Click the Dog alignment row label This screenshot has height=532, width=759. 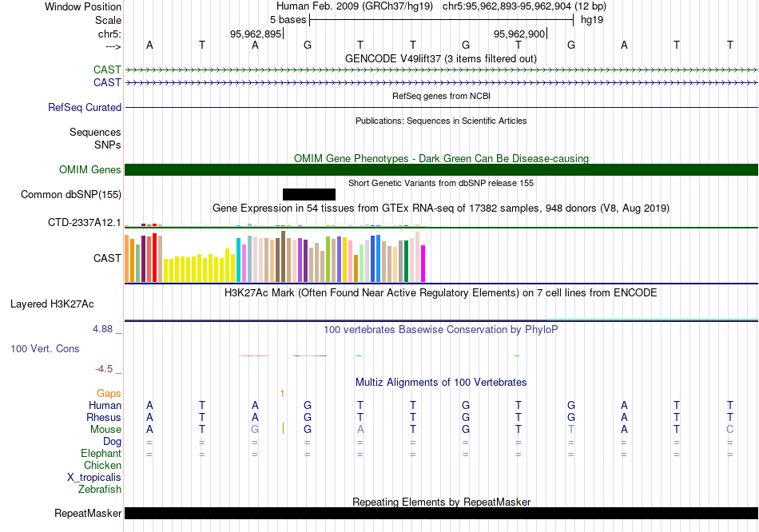tap(112, 441)
